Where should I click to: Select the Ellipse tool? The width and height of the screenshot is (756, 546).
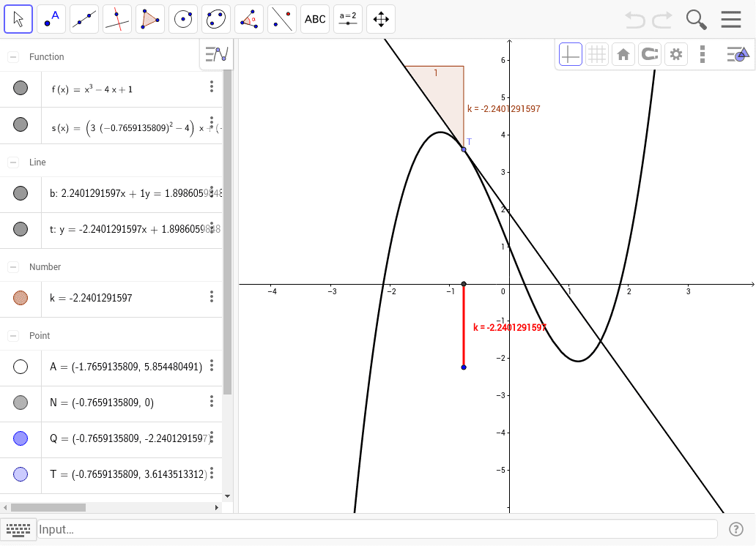[x=216, y=19]
